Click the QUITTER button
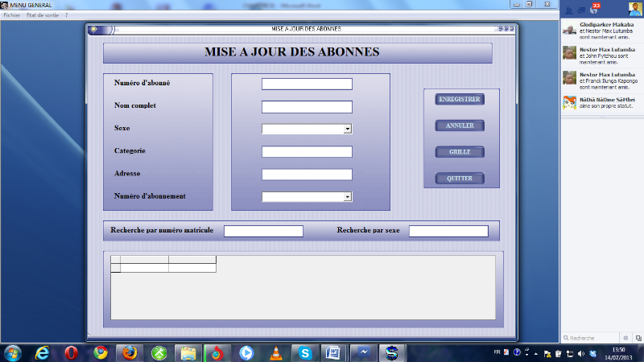Viewport: 644px width, 362px height. pos(460,179)
